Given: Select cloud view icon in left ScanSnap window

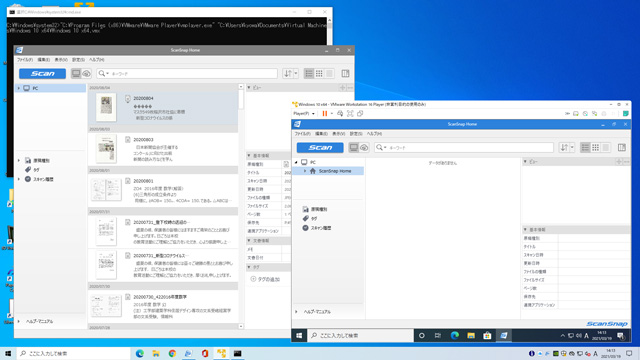Looking at the screenshot, I should point(86,73).
